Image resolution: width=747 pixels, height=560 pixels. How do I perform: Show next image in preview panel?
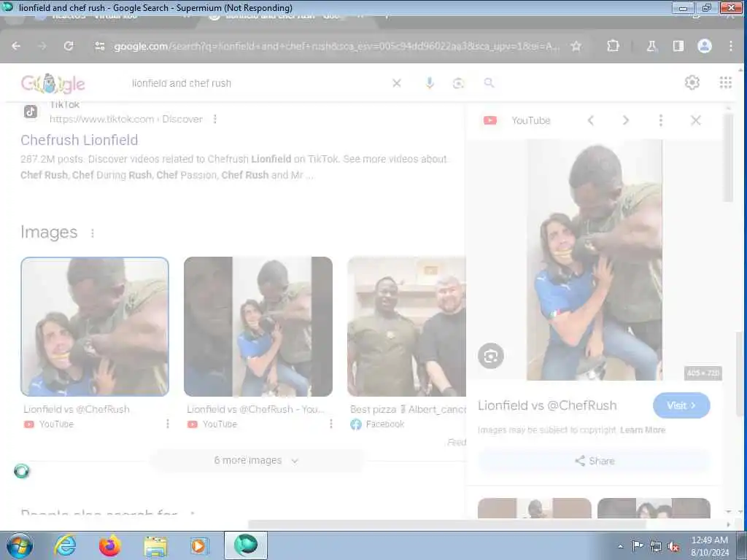tap(625, 120)
